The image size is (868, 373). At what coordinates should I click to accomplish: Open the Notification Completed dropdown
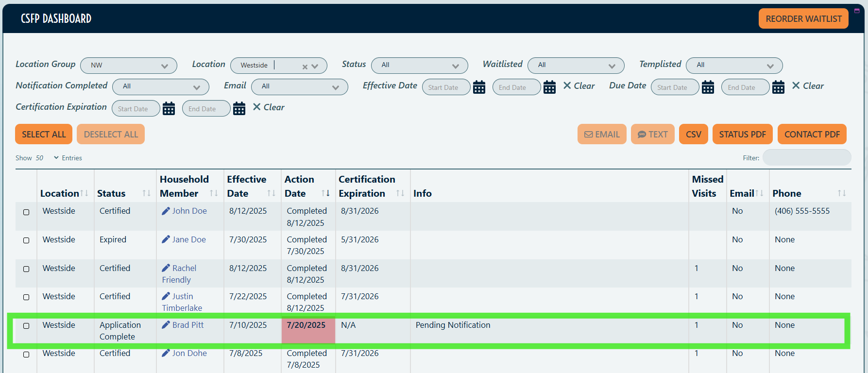pos(161,87)
